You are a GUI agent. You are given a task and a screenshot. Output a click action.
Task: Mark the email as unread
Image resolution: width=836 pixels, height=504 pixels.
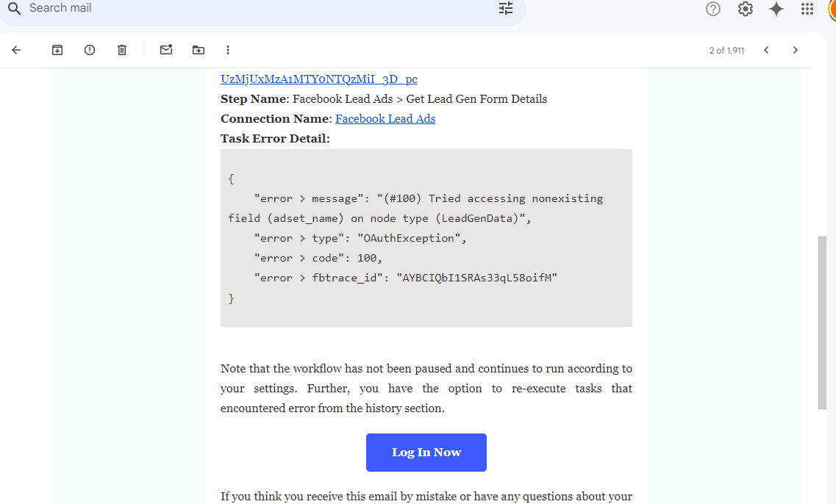coord(166,49)
